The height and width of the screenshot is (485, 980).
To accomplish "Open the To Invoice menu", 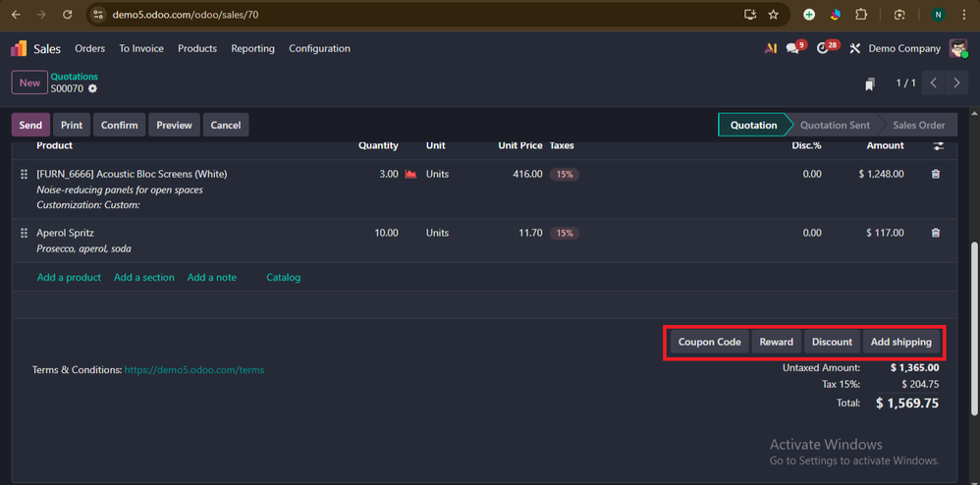I will pos(141,49).
